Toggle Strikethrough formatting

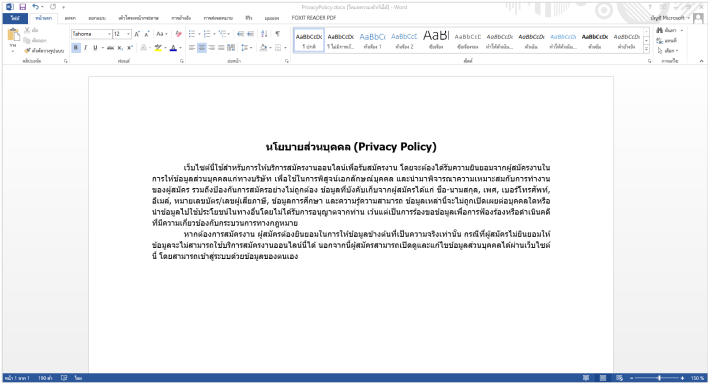click(110, 47)
